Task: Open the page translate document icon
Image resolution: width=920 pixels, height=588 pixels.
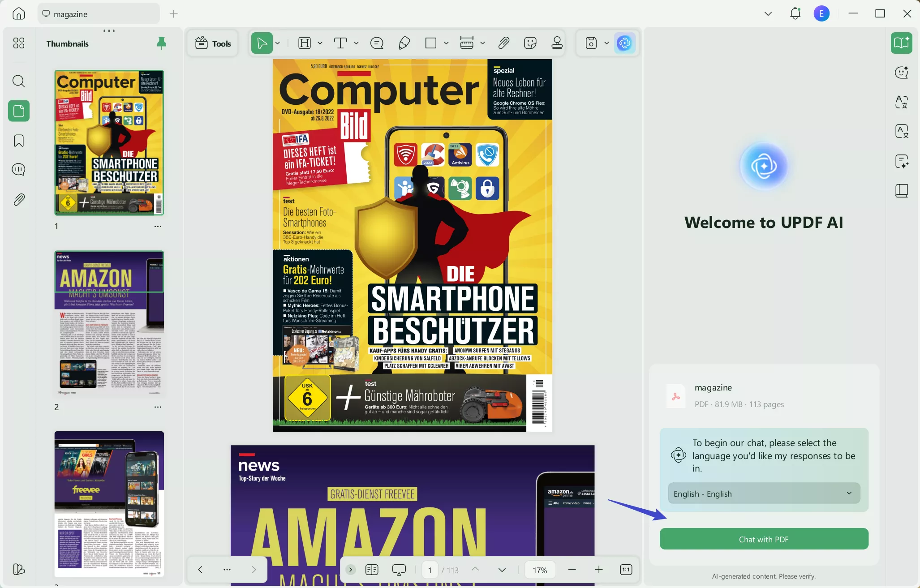Action: click(901, 131)
